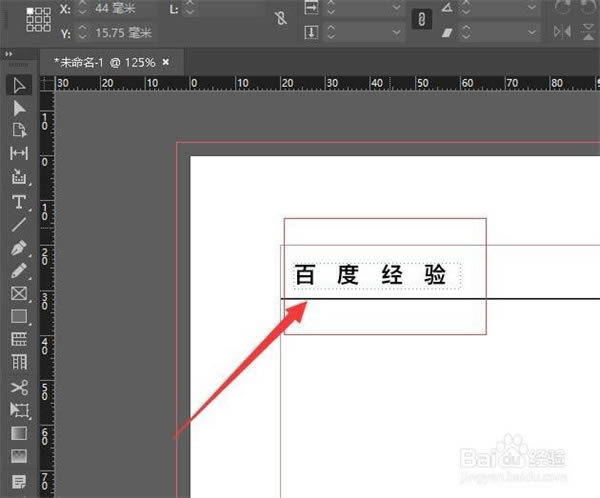Click the ruler origin corner box

coord(47,83)
